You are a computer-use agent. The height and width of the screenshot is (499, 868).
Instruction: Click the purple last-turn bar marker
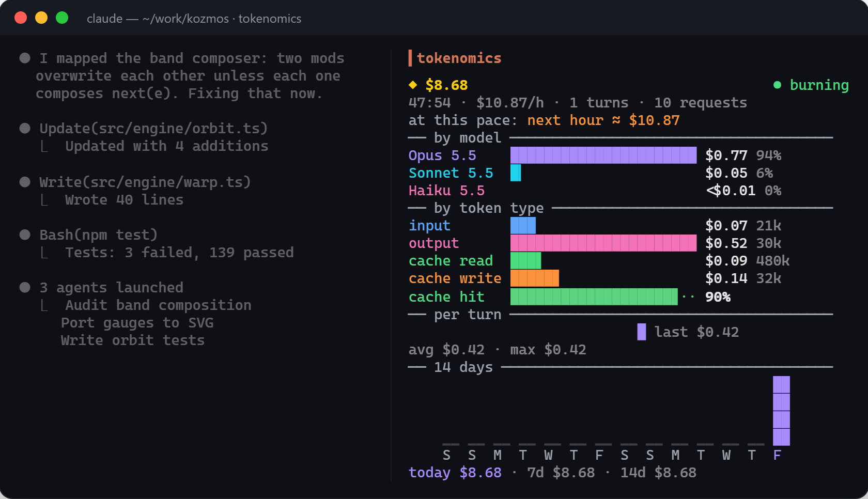tap(641, 332)
